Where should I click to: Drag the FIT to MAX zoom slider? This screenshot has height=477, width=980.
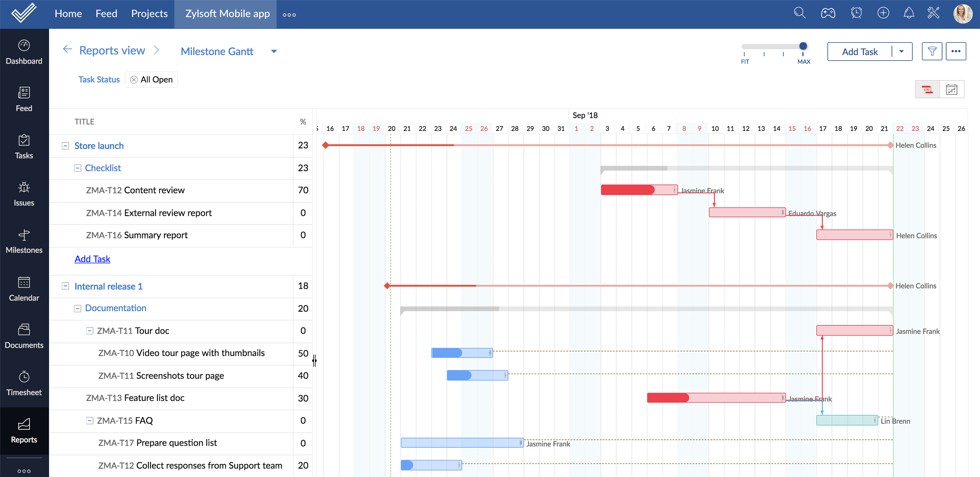click(x=803, y=46)
